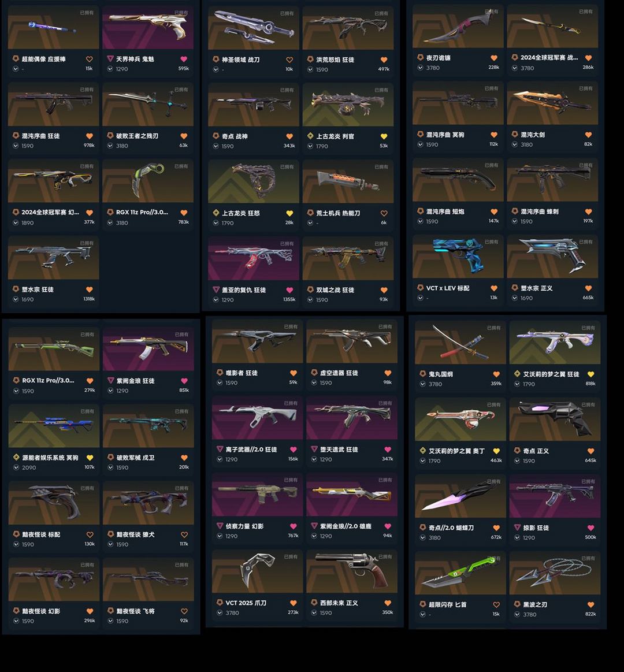Click VP currency icon under 黑波之刃
Image resolution: width=624 pixels, height=672 pixels.
pos(517,614)
